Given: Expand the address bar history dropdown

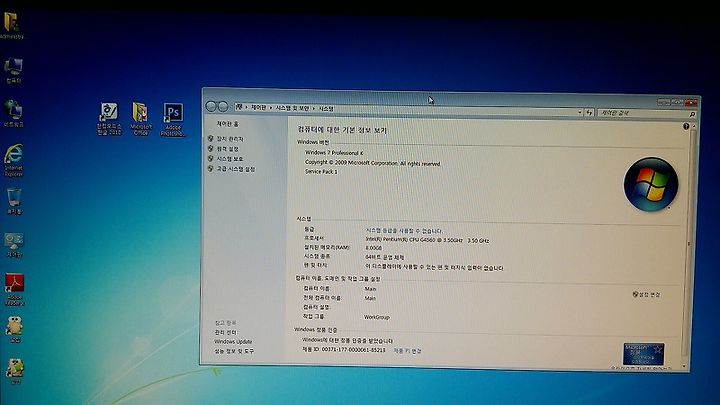Looking at the screenshot, I should click(579, 112).
